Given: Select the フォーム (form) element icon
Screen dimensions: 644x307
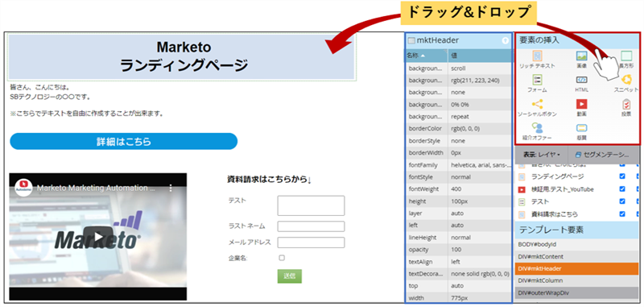Looking at the screenshot, I should 537,80.
